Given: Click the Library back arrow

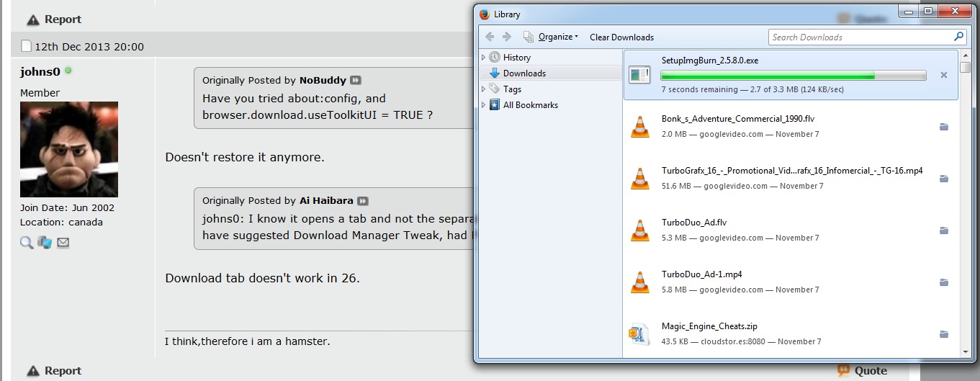Looking at the screenshot, I should click(x=490, y=37).
